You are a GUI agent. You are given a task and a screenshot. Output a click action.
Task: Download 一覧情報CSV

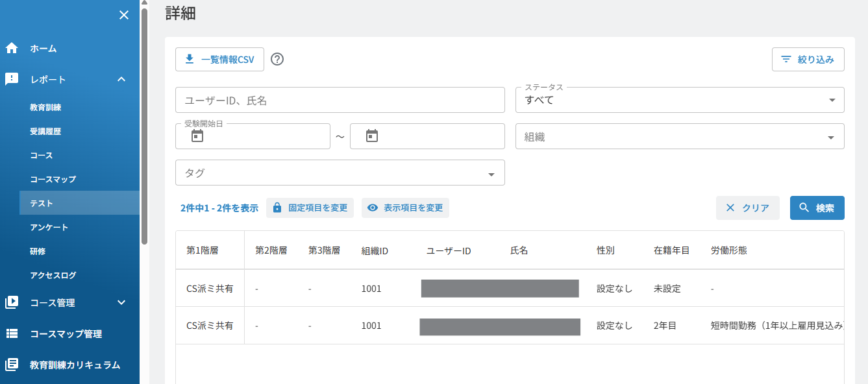coord(219,59)
